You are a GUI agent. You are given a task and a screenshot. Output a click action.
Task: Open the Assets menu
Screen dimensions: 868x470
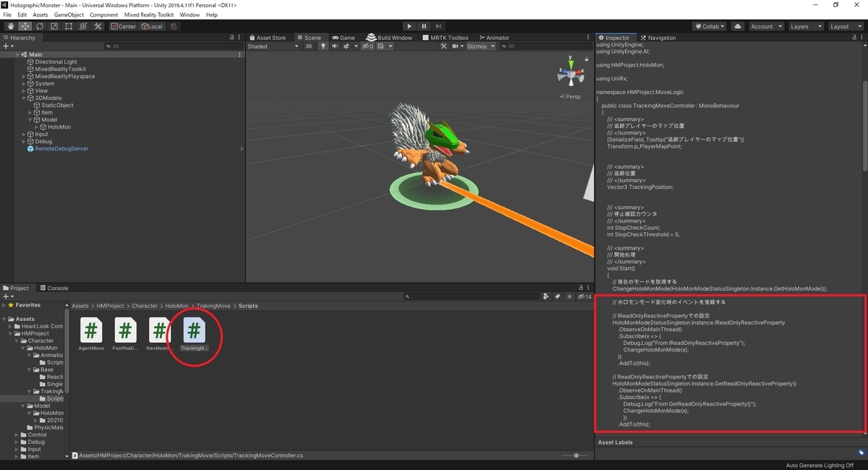[41, 14]
